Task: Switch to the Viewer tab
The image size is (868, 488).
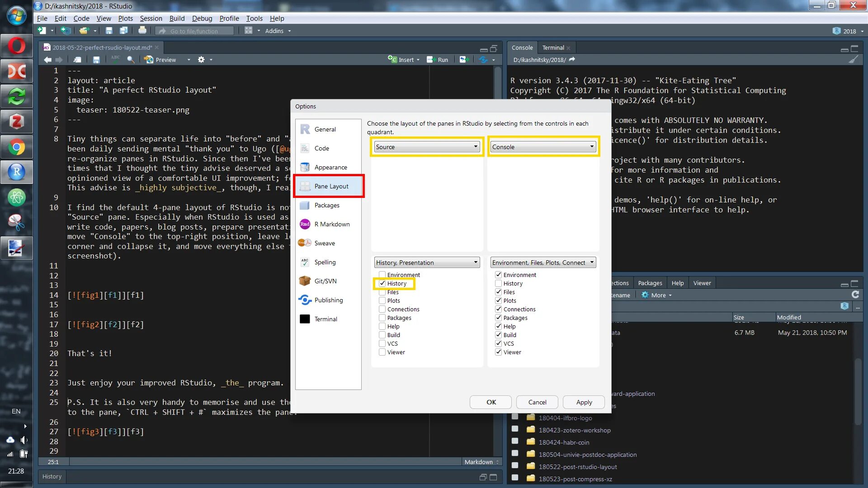Action: (702, 283)
